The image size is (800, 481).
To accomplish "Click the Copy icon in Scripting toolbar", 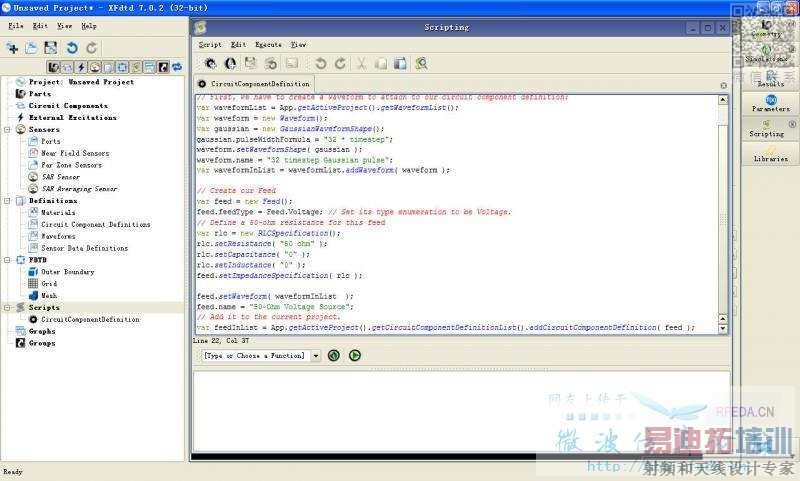I will tap(381, 64).
